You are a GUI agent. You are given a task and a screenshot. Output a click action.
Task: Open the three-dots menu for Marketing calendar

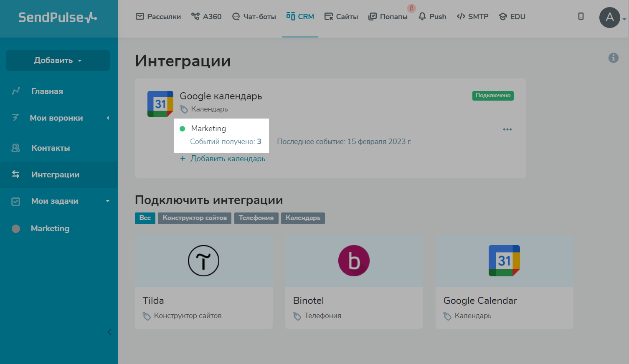(507, 129)
